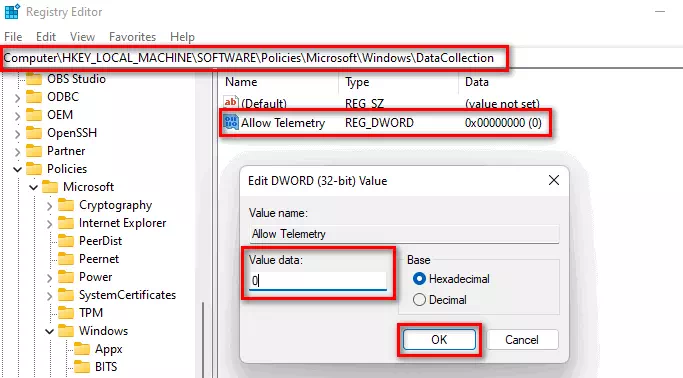683x378 pixels.
Task: Minimize the Registry Editor window
Action: click(x=660, y=12)
